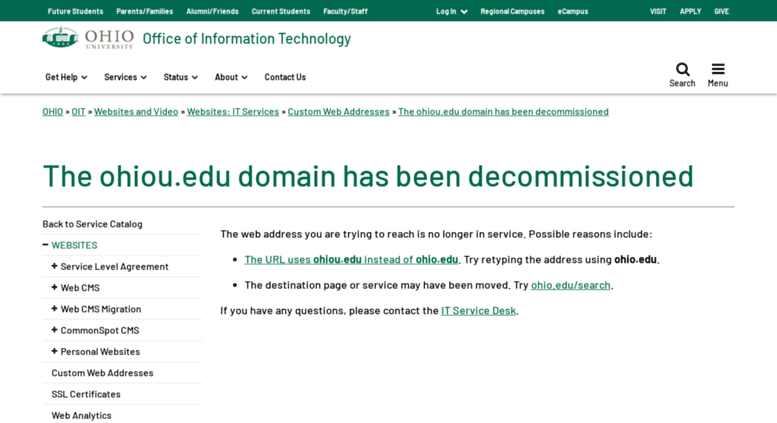The height and width of the screenshot is (423, 777).
Task: Select Current Students in top bar
Action: pos(280,11)
